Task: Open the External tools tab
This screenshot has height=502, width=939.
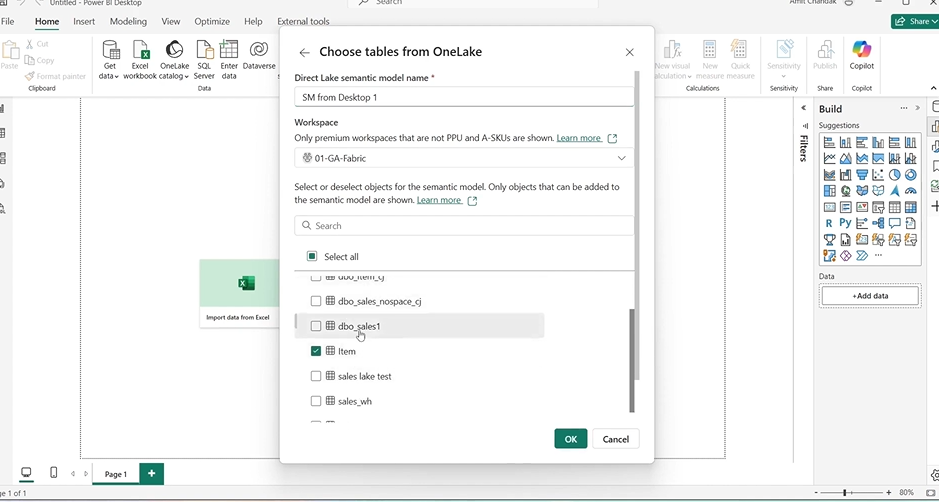Action: [x=303, y=22]
